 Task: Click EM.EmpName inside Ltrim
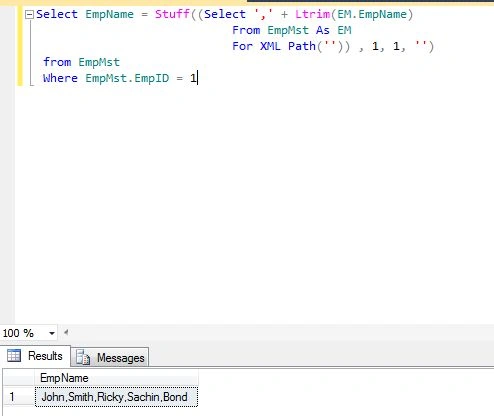pos(372,14)
